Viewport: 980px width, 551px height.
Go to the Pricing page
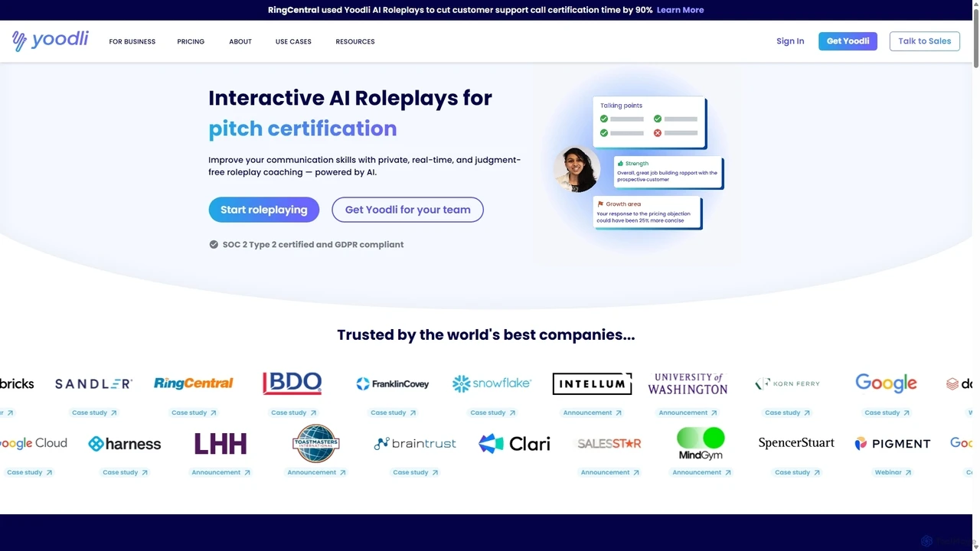point(191,41)
